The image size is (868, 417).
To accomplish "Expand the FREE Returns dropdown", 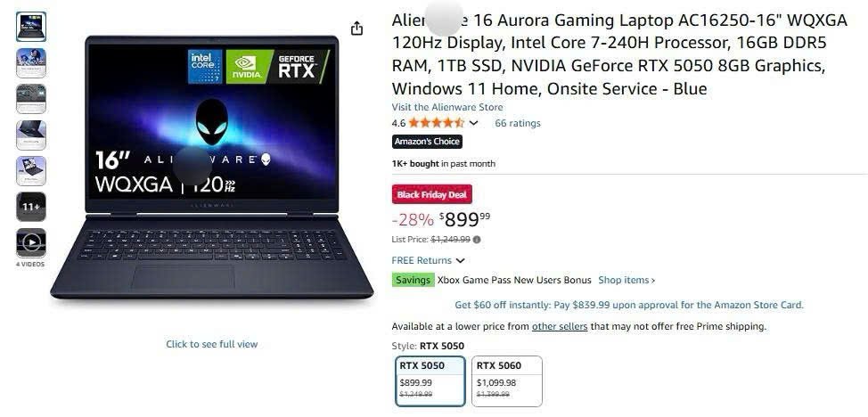I will [428, 260].
